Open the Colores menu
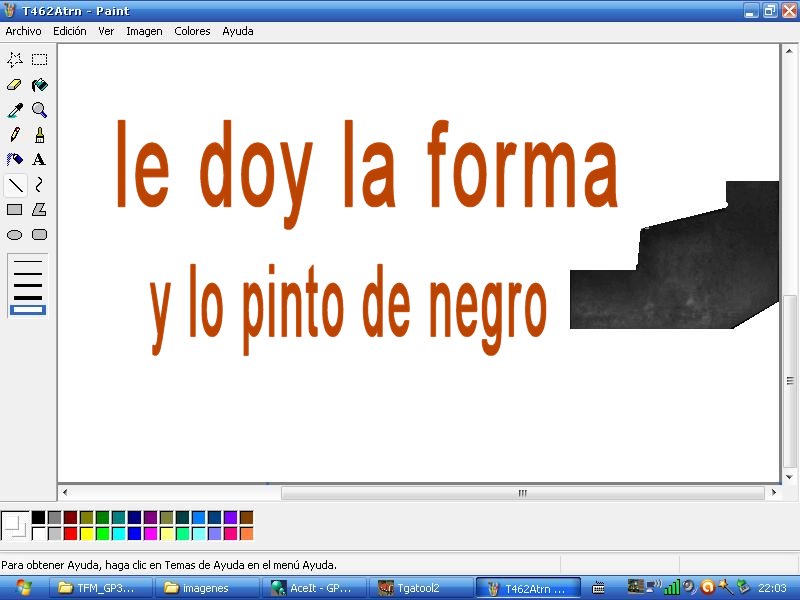This screenshot has height=600, width=800. 192,31
